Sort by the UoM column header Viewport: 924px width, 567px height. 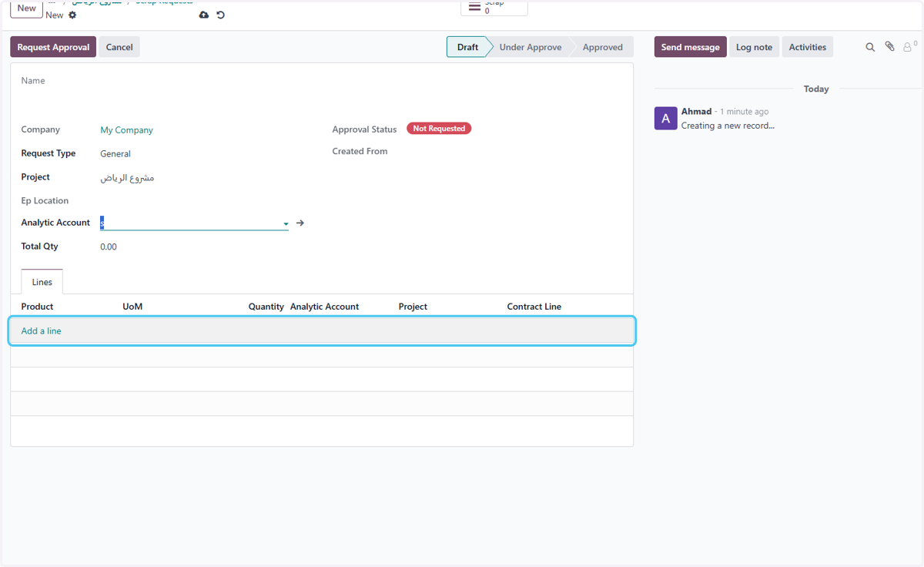click(132, 307)
